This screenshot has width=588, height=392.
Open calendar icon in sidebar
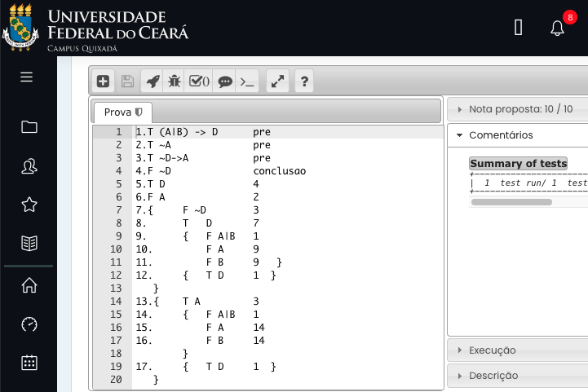coord(29,363)
